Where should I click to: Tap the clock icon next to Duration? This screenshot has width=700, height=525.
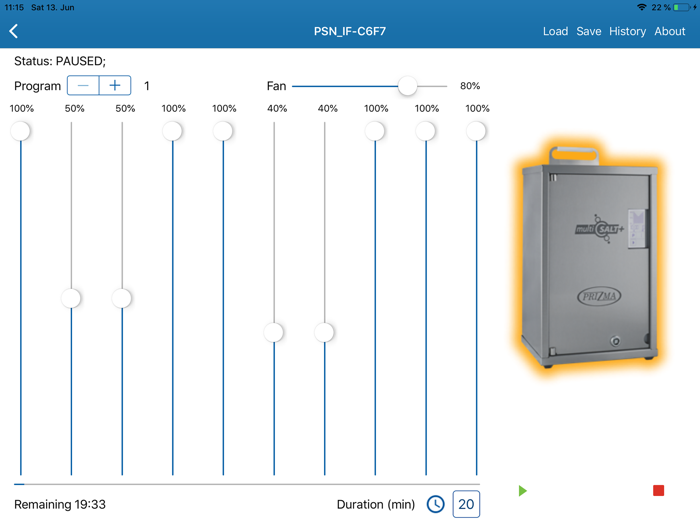point(435,504)
